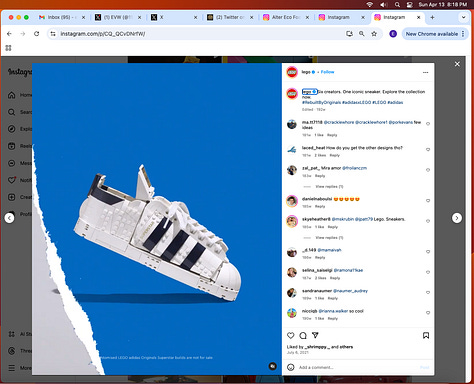Screen dimensions: 474x384
Task: Open the Chrome profile avatar
Action: pyautogui.click(x=393, y=34)
